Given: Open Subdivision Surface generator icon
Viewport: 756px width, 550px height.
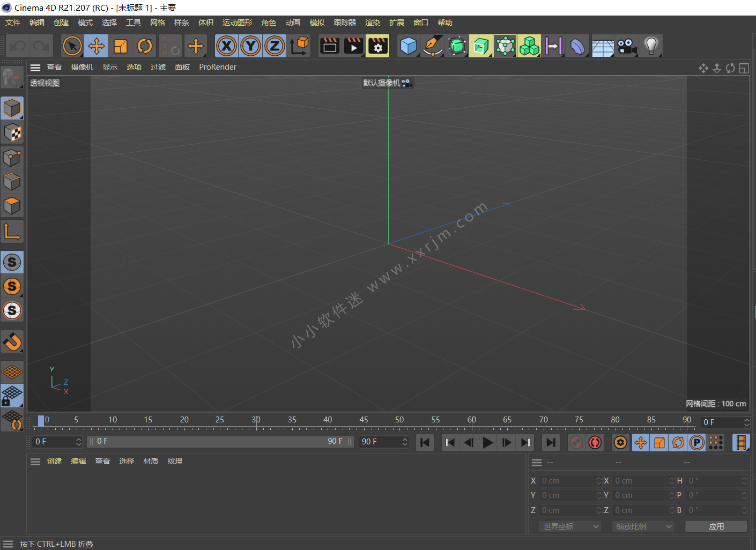Looking at the screenshot, I should (457, 46).
